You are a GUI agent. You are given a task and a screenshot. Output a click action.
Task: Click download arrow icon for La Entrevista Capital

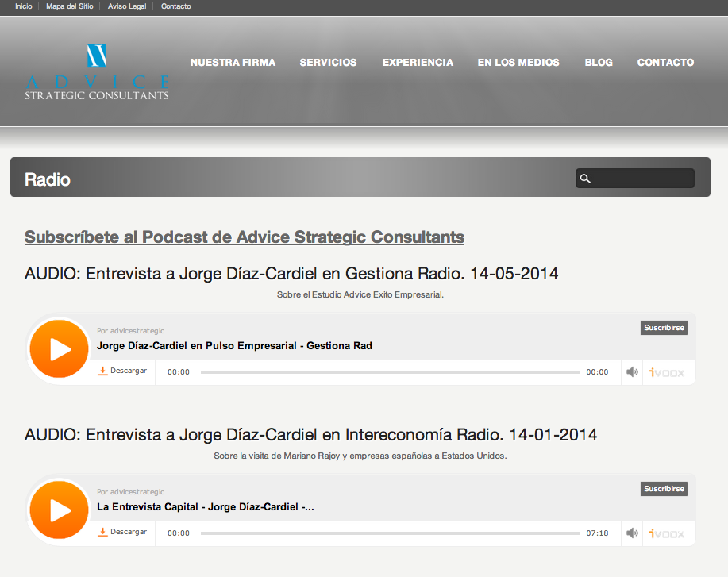tap(102, 532)
